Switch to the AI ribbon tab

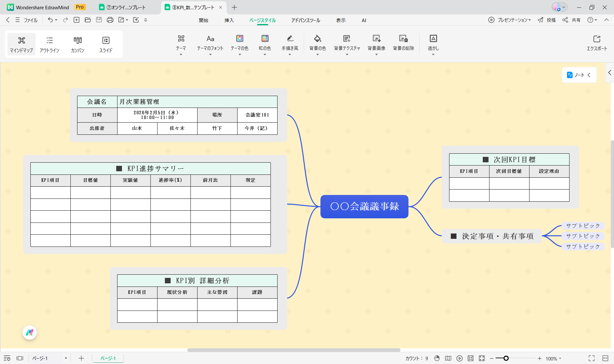coord(364,20)
